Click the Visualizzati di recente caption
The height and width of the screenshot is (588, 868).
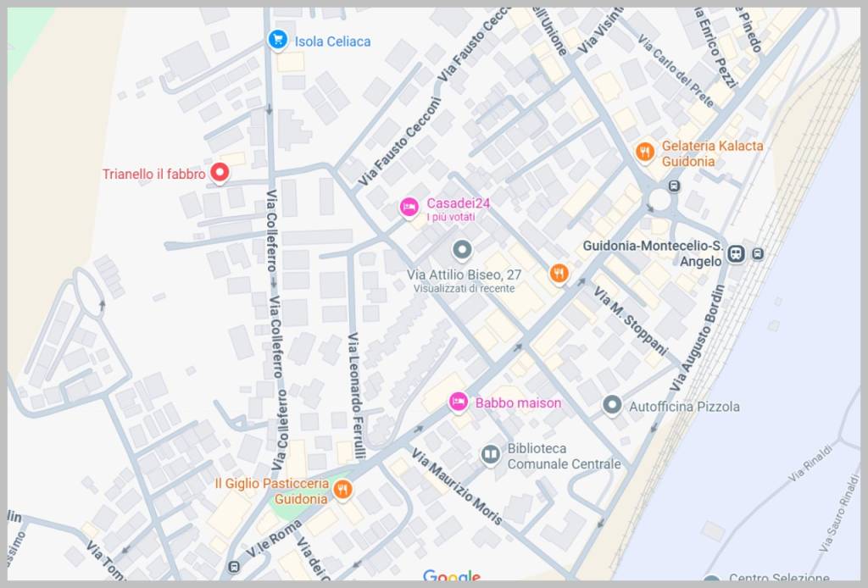(464, 288)
